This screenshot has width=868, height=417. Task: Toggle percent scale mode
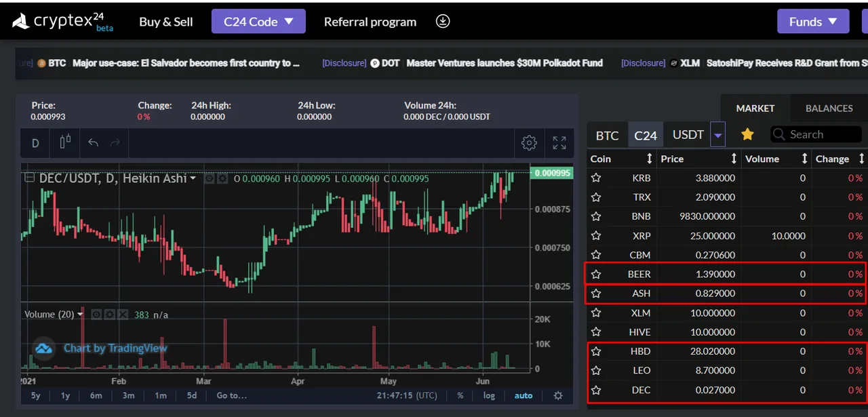coord(460,395)
